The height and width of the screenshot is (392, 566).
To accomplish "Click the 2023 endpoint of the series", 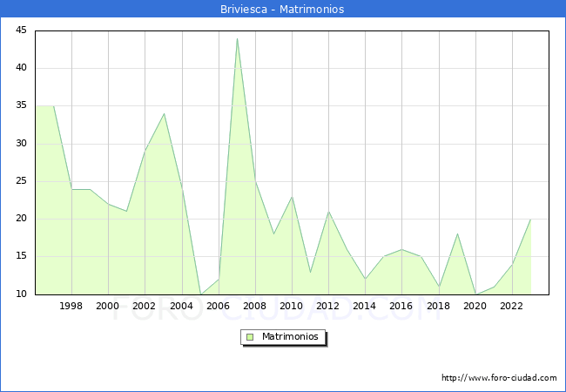I will tap(530, 220).
